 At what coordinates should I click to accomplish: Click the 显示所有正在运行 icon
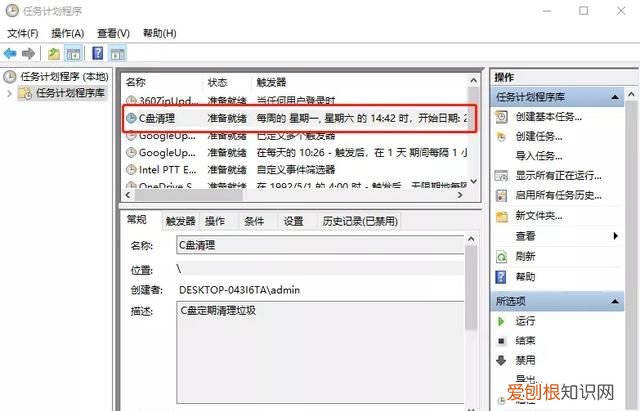coord(501,176)
